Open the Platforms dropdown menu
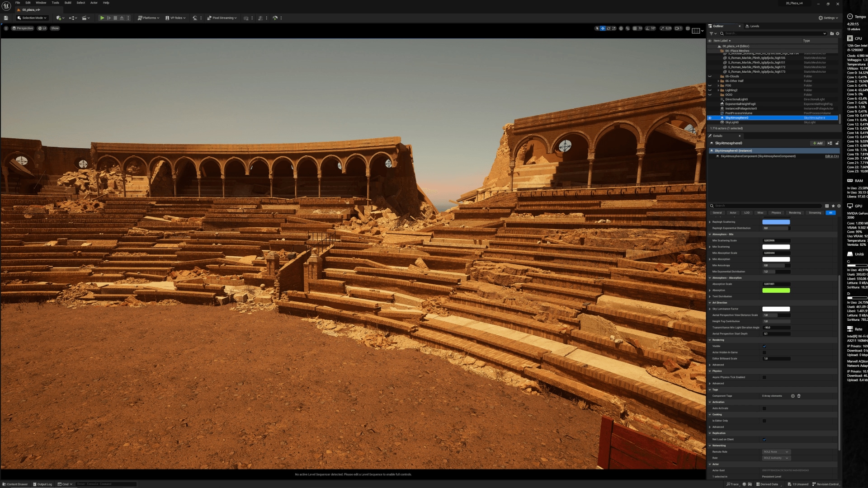 pyautogui.click(x=149, y=18)
